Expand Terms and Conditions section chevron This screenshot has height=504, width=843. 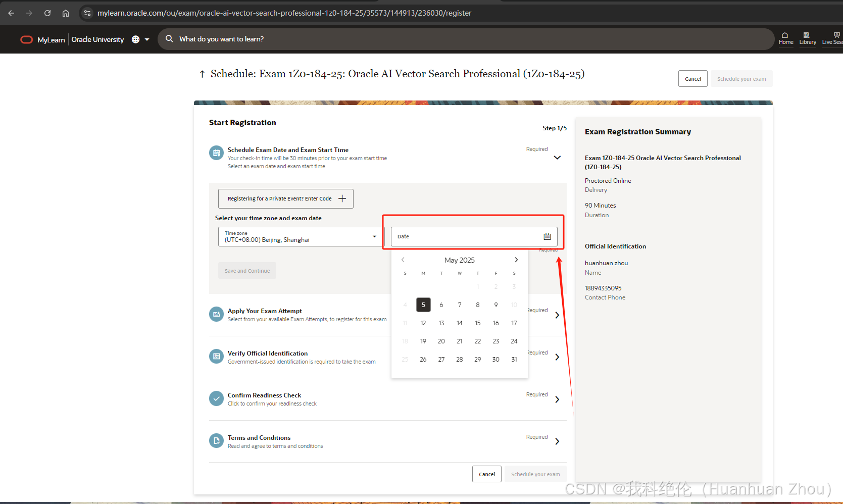(x=557, y=441)
